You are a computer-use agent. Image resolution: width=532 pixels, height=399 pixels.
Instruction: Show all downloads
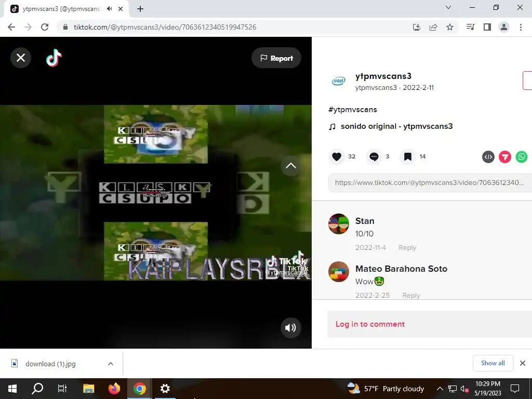[x=493, y=363]
